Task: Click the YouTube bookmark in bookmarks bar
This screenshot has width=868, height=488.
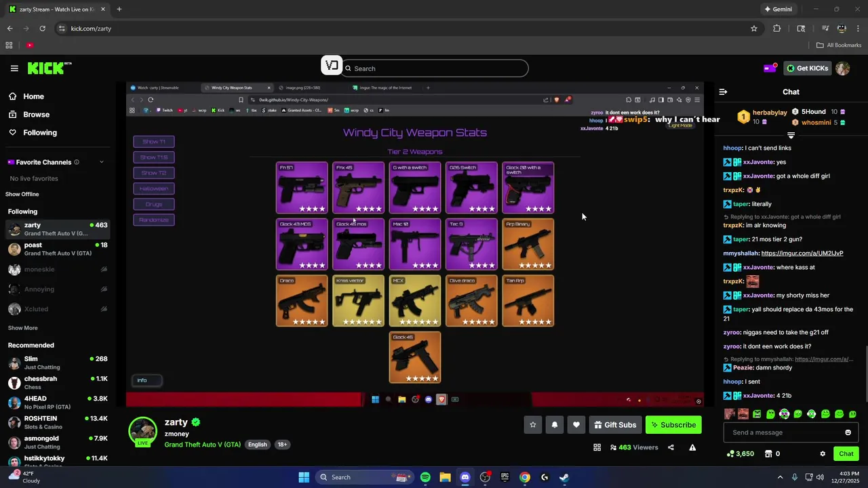Action: (x=29, y=45)
